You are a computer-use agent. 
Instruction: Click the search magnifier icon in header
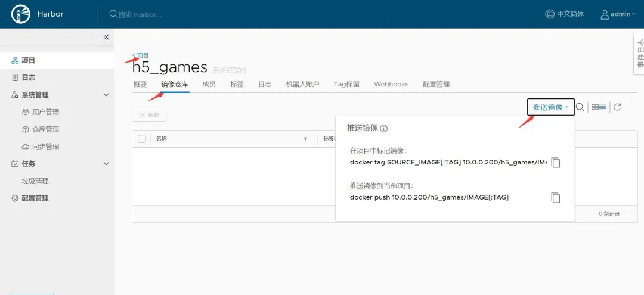pos(113,14)
